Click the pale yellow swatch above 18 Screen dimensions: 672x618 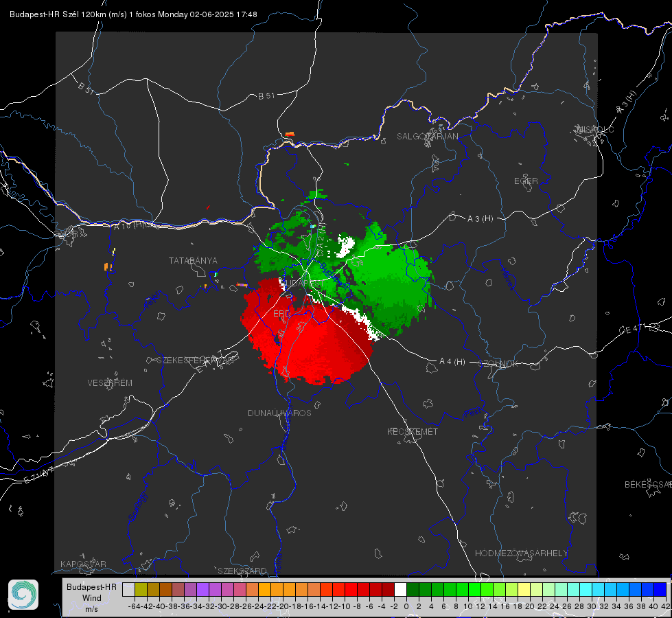[524, 590]
